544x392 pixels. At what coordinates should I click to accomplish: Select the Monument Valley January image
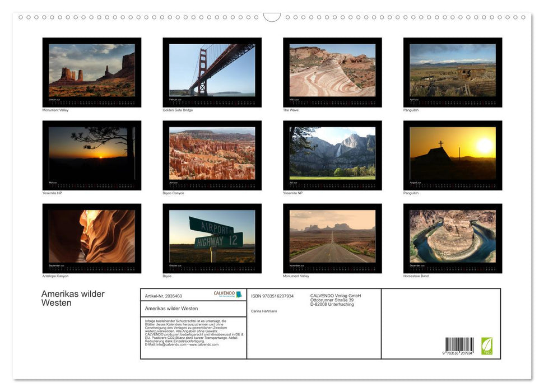pos(92,71)
